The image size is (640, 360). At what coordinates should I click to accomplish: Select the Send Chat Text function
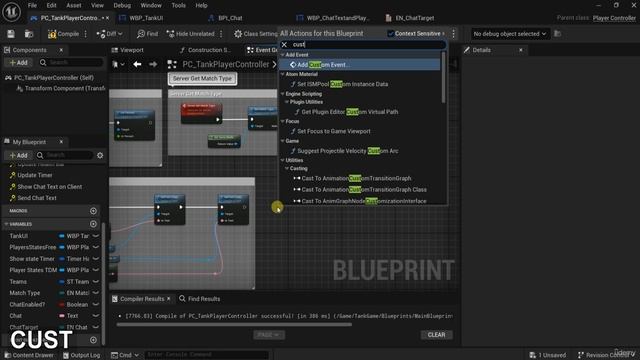click(37, 198)
